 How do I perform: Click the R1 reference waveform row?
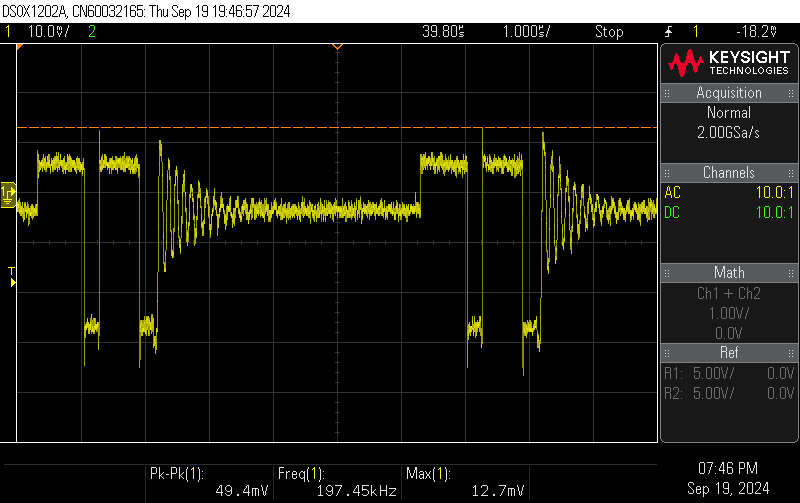click(x=729, y=373)
